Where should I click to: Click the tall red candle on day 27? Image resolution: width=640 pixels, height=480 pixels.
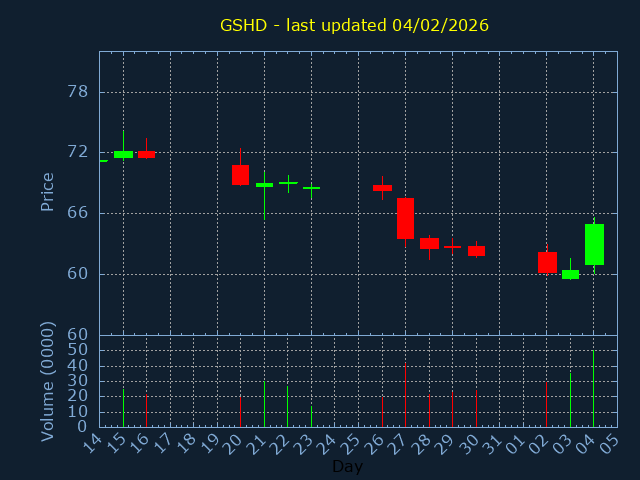[x=405, y=218]
